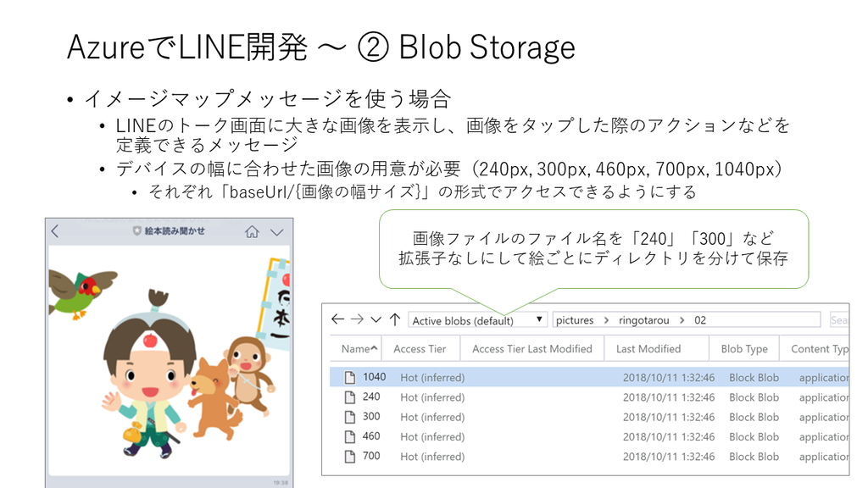
Task: Click file icon of blob 1040
Action: pyautogui.click(x=349, y=377)
